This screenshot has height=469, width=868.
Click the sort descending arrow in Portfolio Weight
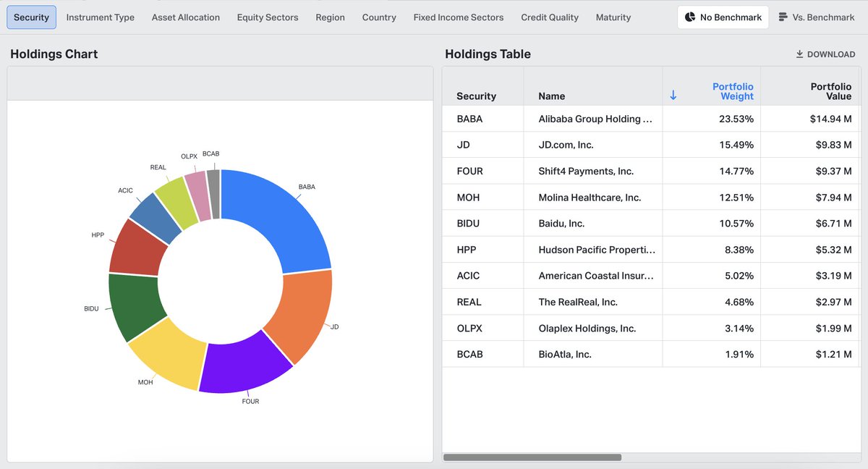[x=673, y=96]
